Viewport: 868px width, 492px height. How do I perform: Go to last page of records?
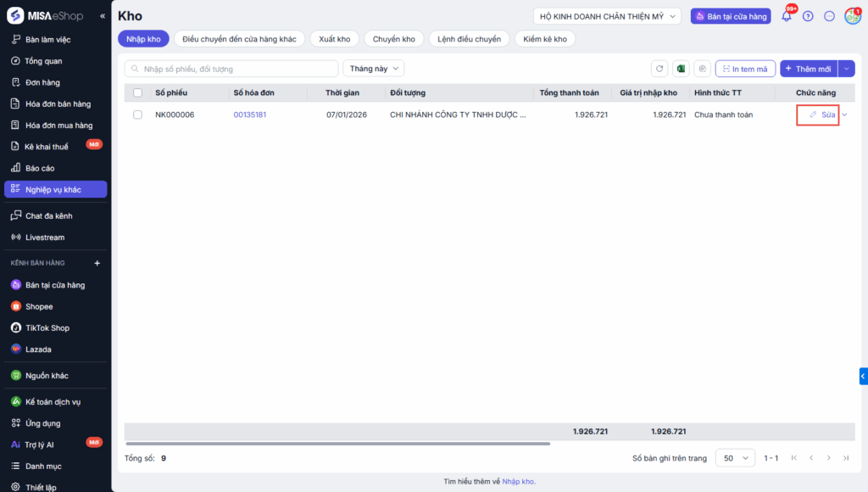pyautogui.click(x=846, y=458)
